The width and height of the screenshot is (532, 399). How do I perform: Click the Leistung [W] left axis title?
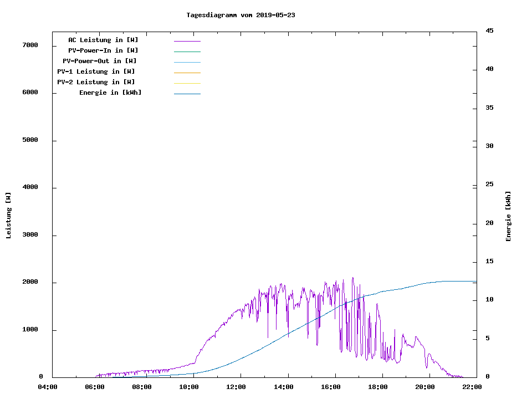8,215
